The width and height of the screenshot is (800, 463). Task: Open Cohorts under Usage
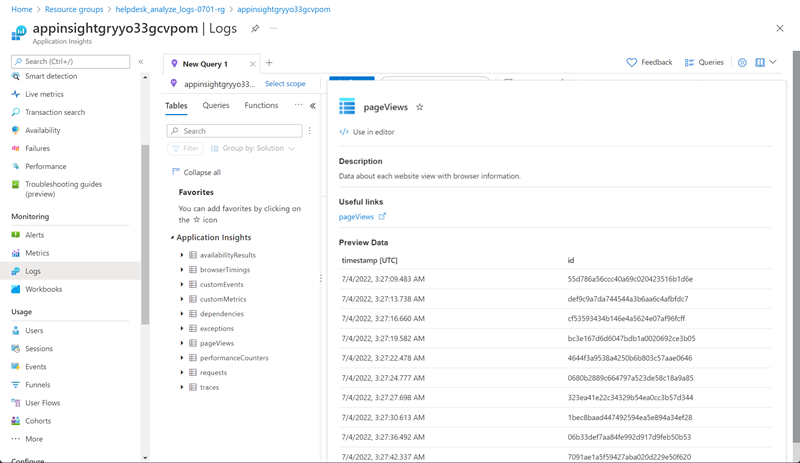pyautogui.click(x=38, y=421)
